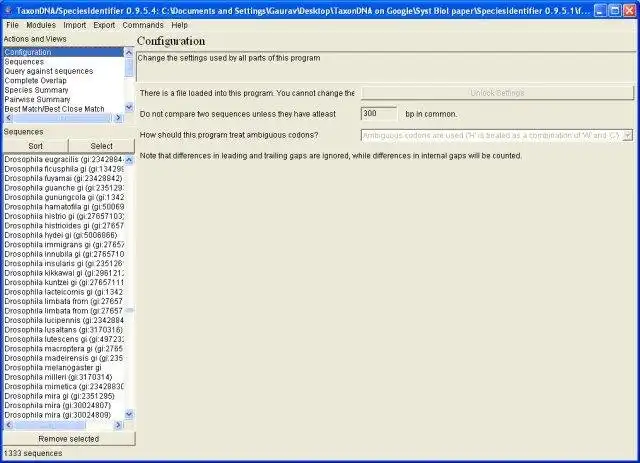The image size is (640, 463).
Task: Select Drosophila lacteicornis sequence
Action: pos(63,292)
